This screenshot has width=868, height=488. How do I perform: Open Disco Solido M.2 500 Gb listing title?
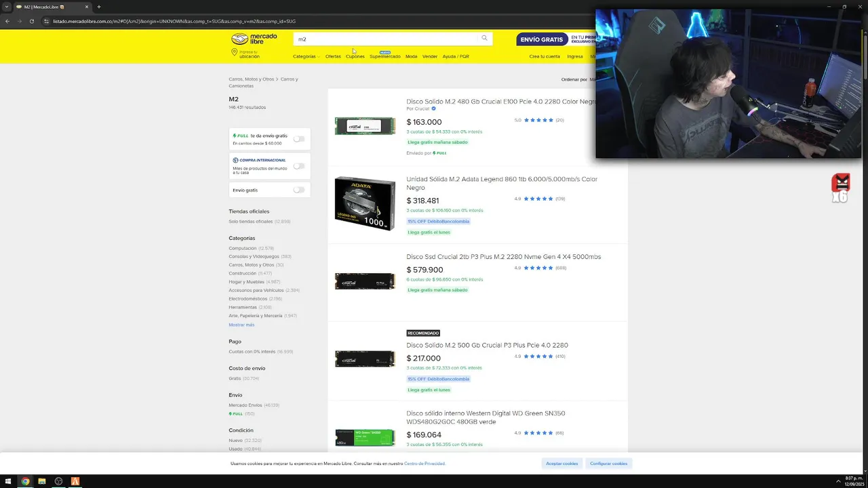[487, 345]
